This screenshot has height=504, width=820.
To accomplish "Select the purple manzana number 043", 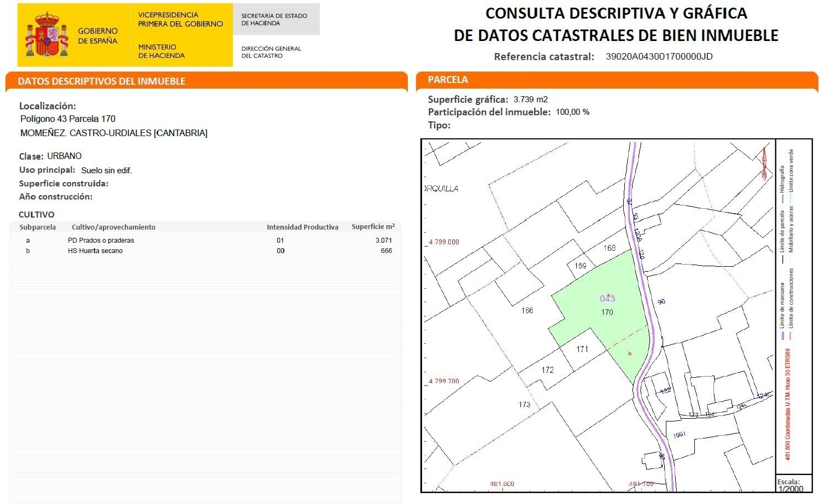I will tap(608, 298).
